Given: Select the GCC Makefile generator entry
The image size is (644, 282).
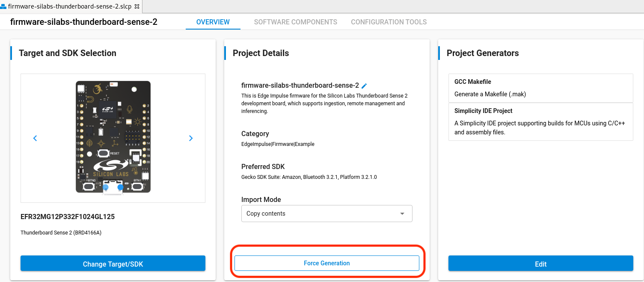Looking at the screenshot, I should (541, 88).
